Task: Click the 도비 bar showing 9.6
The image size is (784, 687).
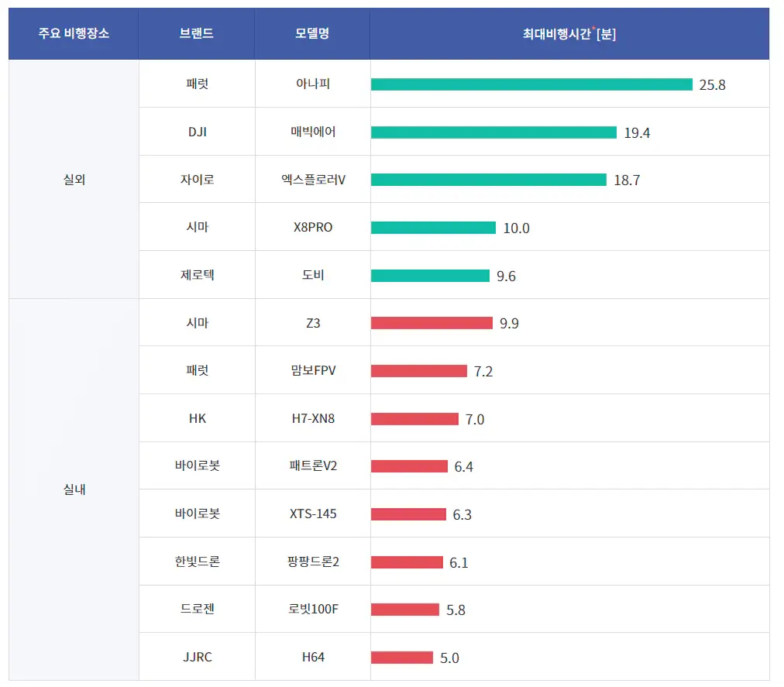Action: click(430, 276)
